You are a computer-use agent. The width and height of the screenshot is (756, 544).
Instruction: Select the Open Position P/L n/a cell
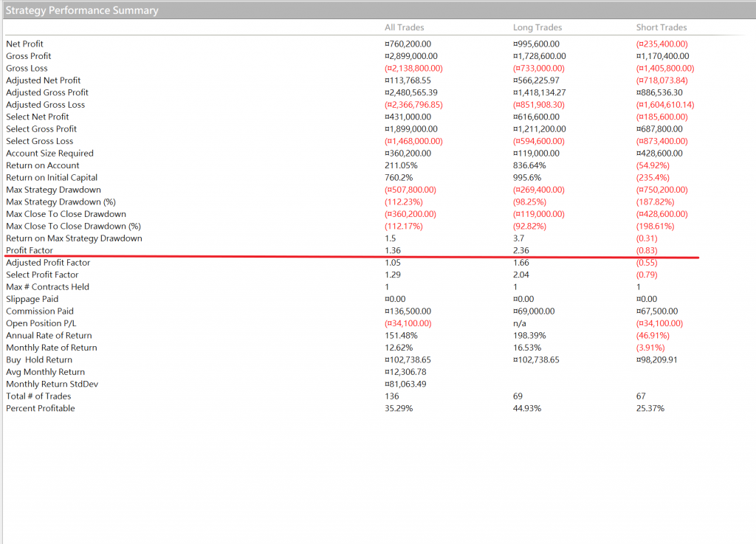[x=520, y=323]
